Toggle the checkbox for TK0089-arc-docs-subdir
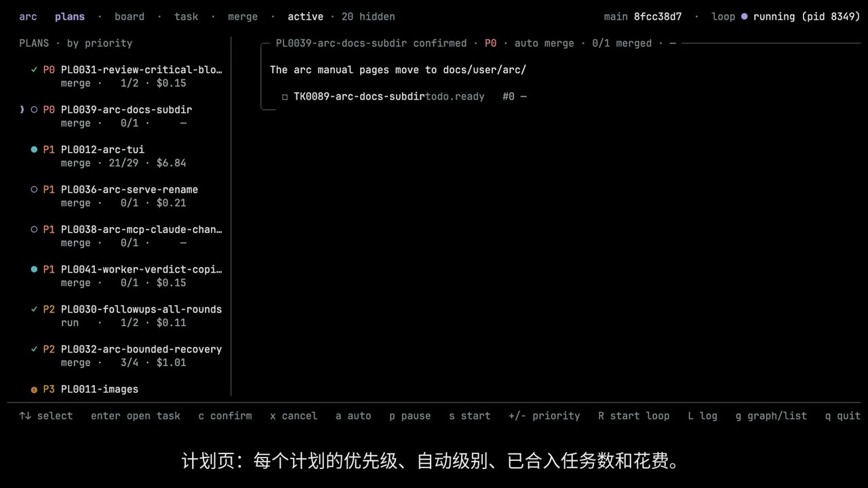 pyautogui.click(x=285, y=97)
